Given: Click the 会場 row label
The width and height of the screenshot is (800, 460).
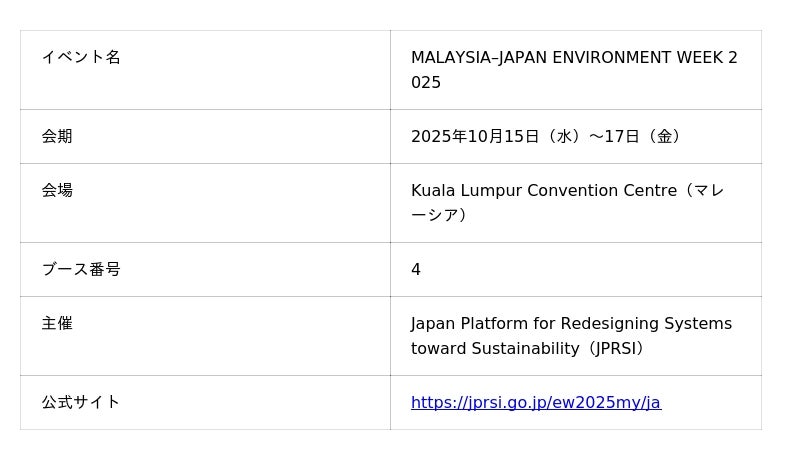Looking at the screenshot, I should [x=57, y=191].
